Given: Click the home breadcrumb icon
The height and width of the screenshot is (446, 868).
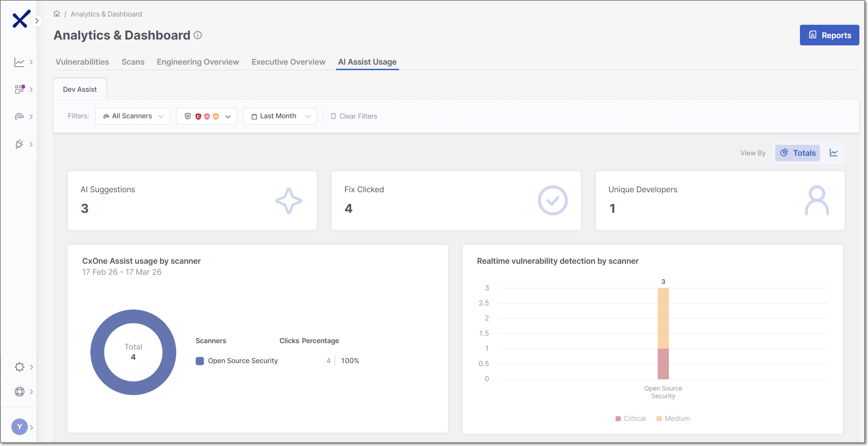Looking at the screenshot, I should (57, 14).
